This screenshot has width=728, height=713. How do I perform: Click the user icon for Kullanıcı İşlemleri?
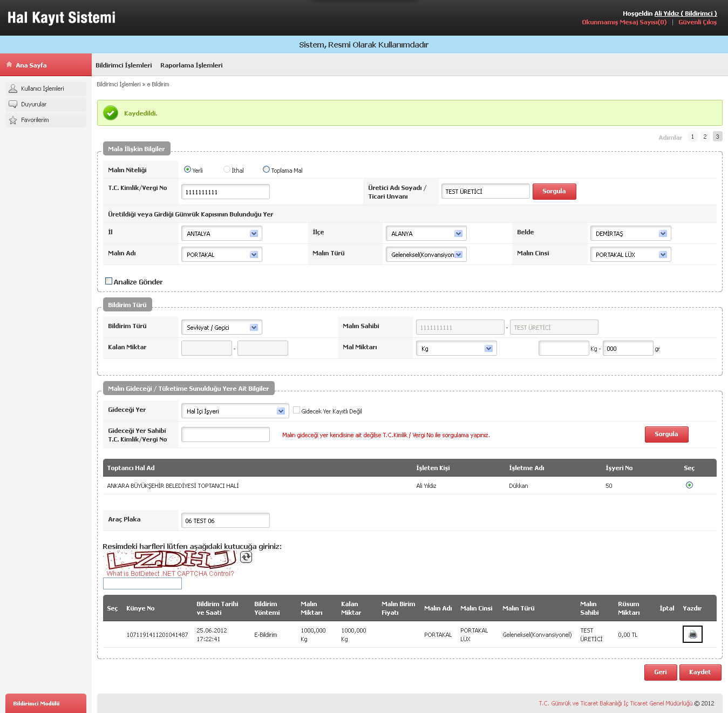coord(13,89)
